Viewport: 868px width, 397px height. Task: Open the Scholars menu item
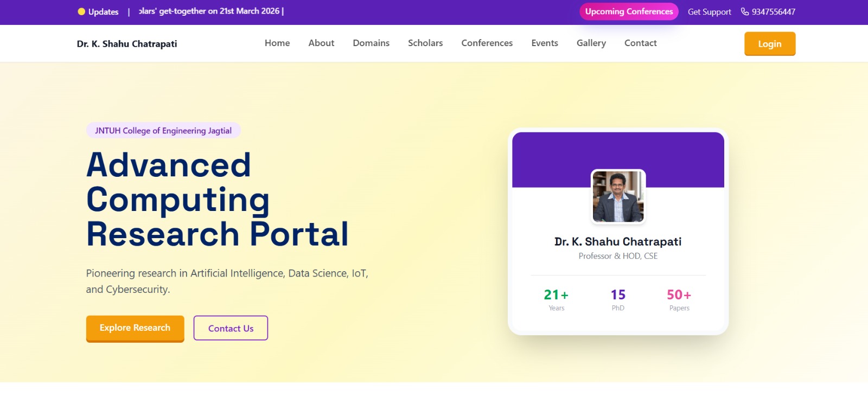tap(425, 43)
